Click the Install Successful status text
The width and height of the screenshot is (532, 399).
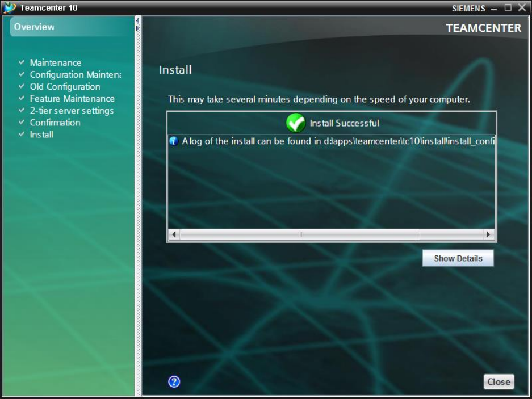[345, 123]
